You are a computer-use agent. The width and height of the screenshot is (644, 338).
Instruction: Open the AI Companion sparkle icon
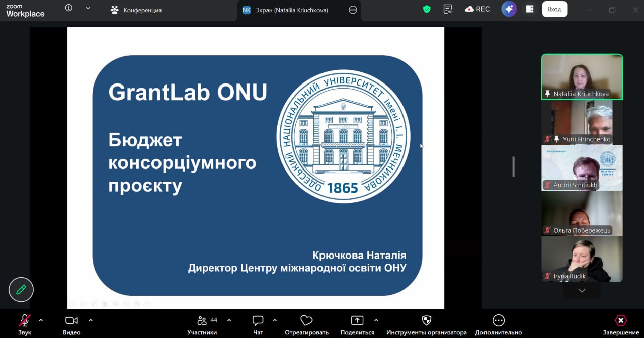pyautogui.click(x=509, y=9)
